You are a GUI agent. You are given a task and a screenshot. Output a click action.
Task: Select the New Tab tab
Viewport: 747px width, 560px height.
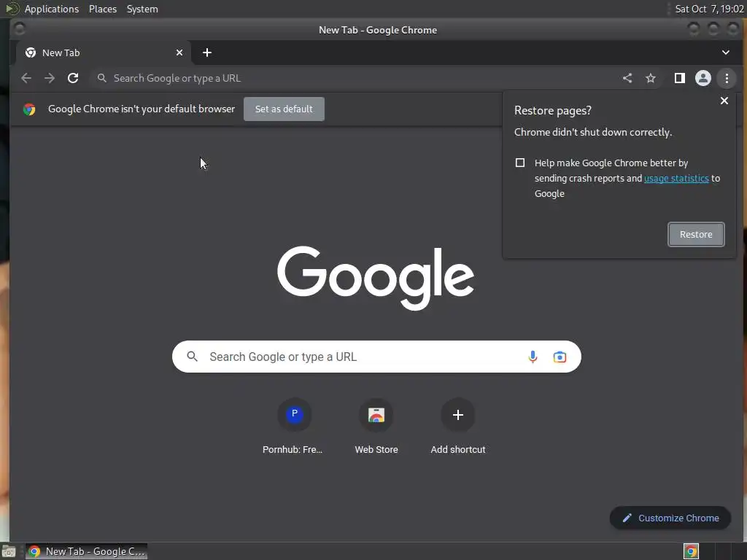(104, 52)
